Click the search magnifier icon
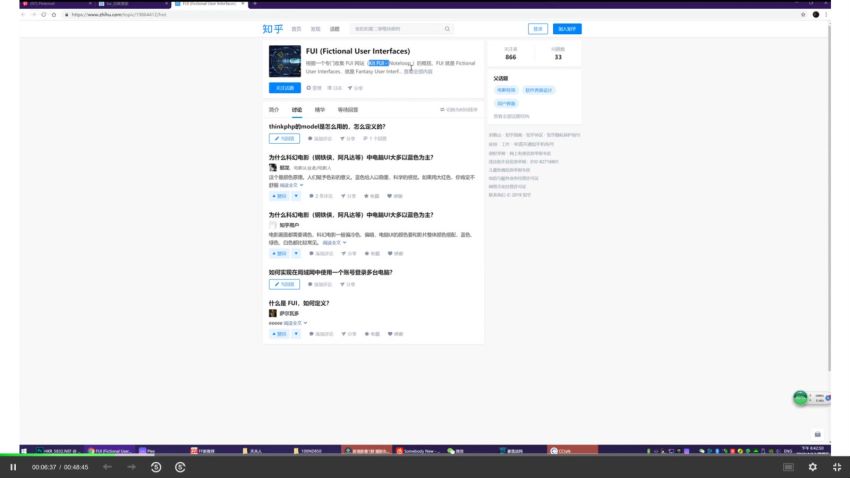Image resolution: width=850 pixels, height=478 pixels. [x=447, y=29]
